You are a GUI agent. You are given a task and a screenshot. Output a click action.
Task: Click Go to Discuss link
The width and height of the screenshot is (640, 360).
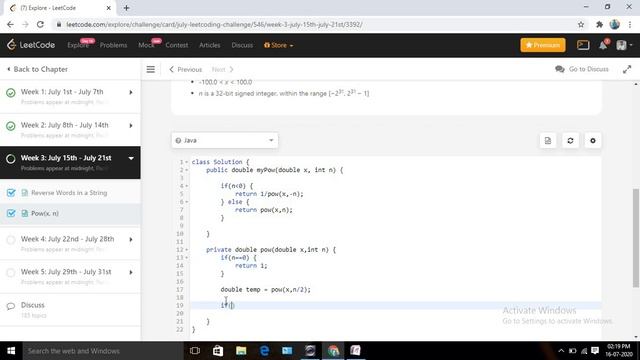tap(582, 69)
